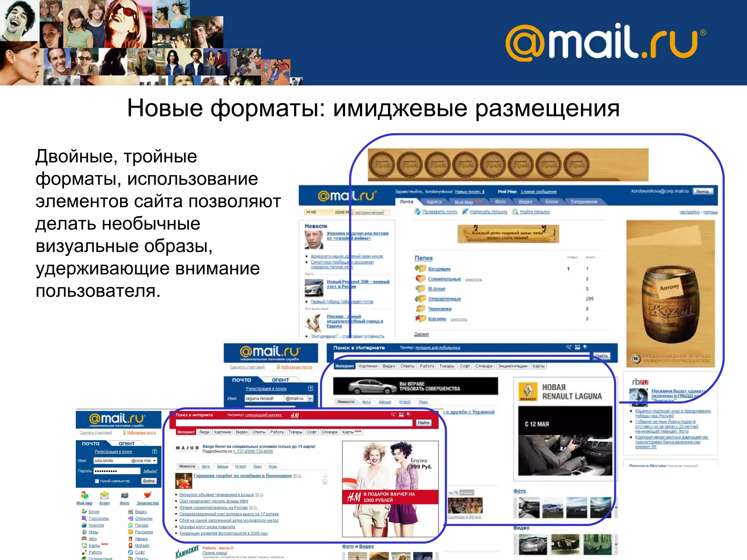
Task: Click the настройки link in the mailbox
Action: (689, 212)
